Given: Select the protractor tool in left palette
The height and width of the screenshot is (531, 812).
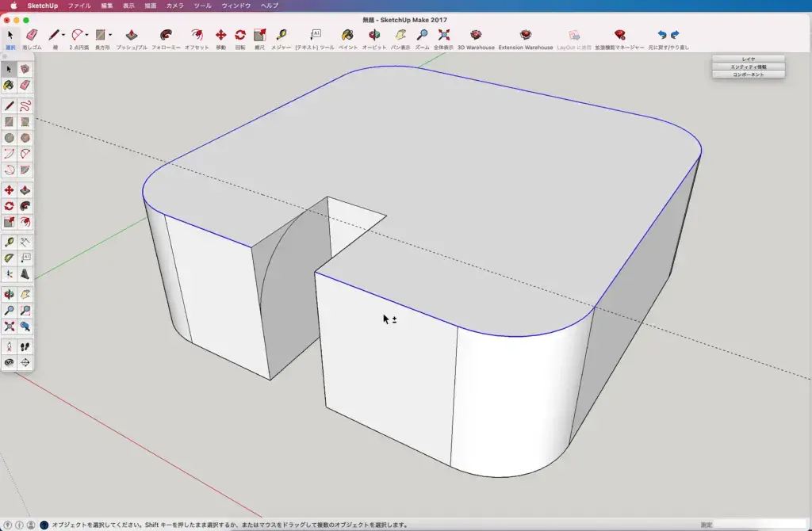Looking at the screenshot, I should pos(10,258).
